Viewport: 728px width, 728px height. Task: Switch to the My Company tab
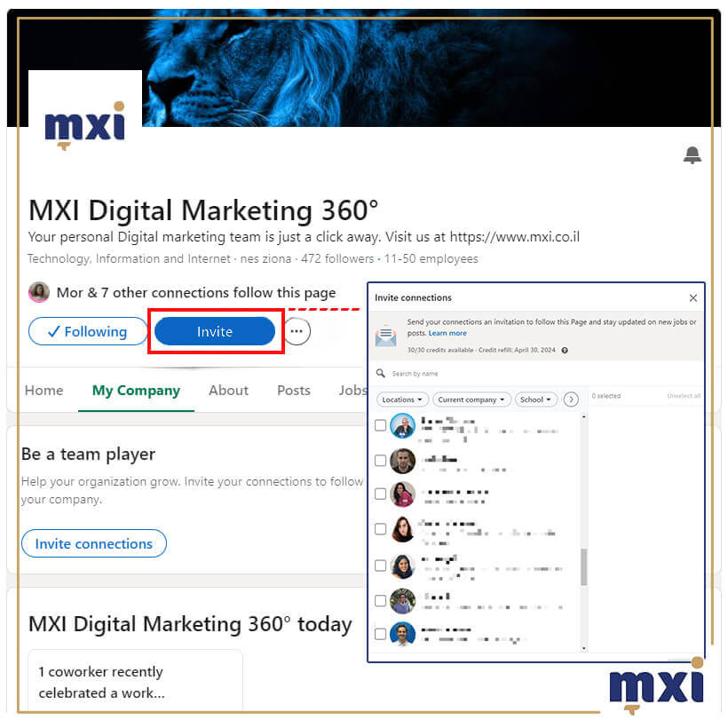click(x=136, y=391)
